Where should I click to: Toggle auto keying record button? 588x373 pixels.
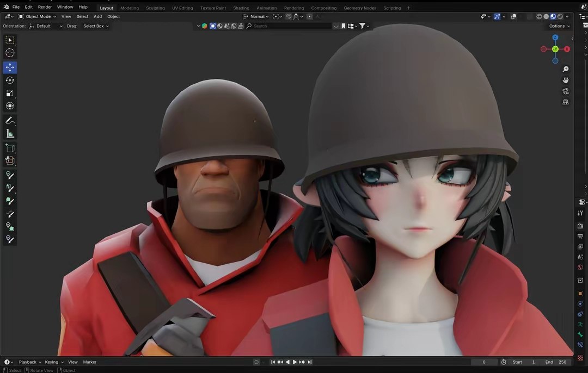[256, 362]
